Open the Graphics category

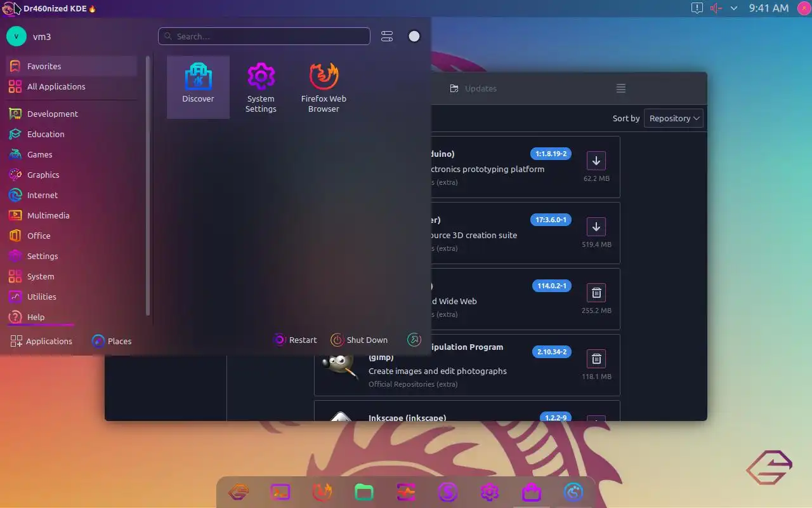click(x=71, y=175)
